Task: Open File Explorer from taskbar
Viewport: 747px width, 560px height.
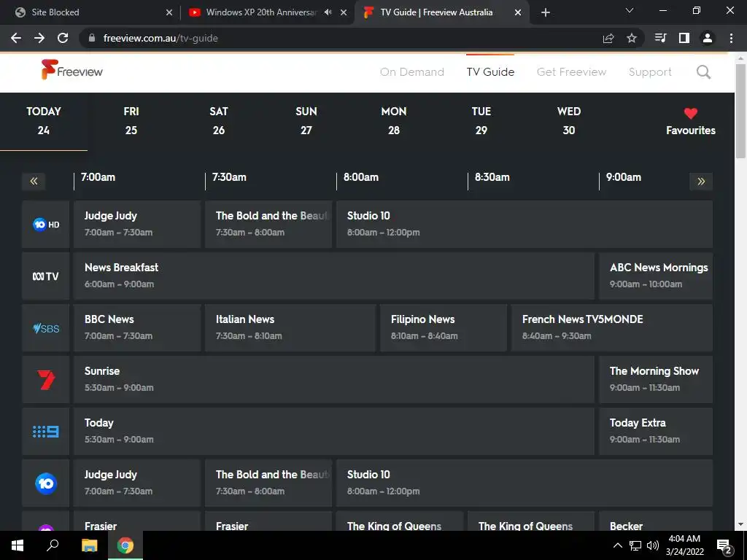Action: click(x=88, y=545)
